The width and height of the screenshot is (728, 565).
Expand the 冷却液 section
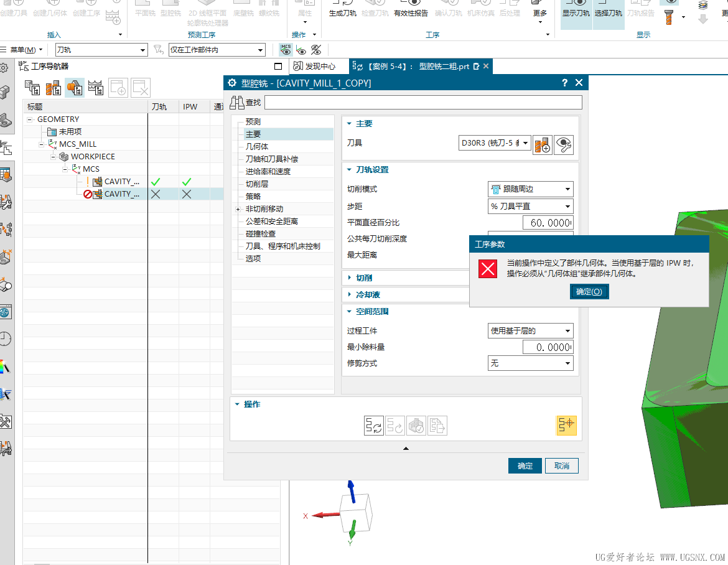pyautogui.click(x=349, y=294)
